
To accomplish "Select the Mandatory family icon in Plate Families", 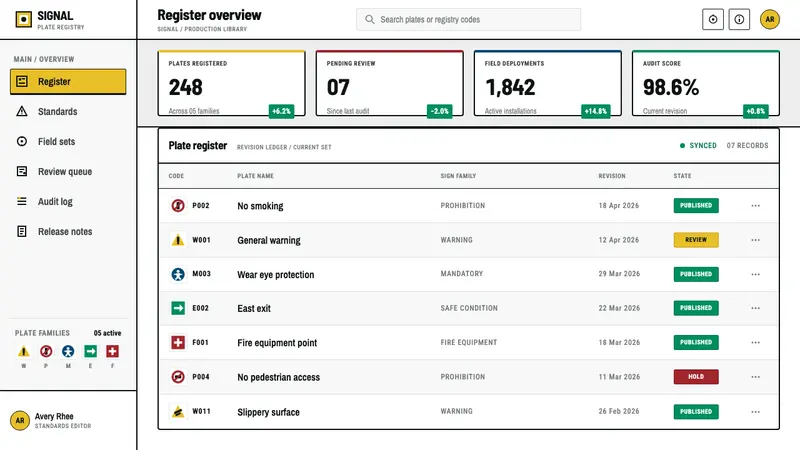I will click(x=68, y=352).
